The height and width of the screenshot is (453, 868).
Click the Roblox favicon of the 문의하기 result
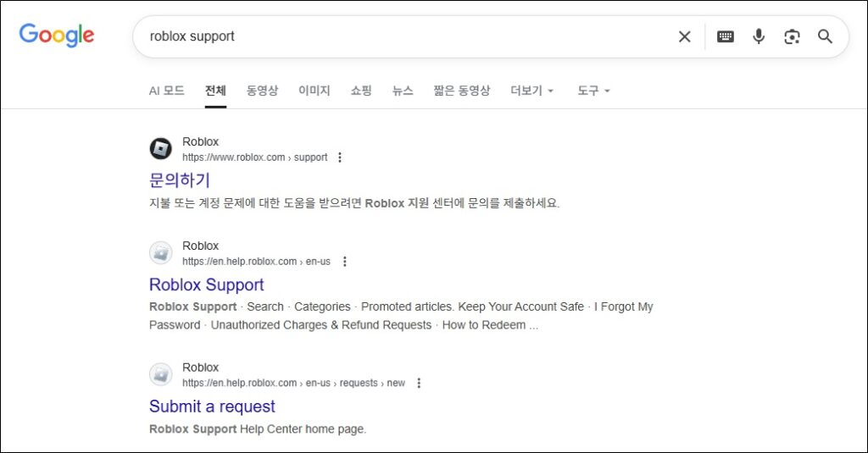(x=160, y=149)
